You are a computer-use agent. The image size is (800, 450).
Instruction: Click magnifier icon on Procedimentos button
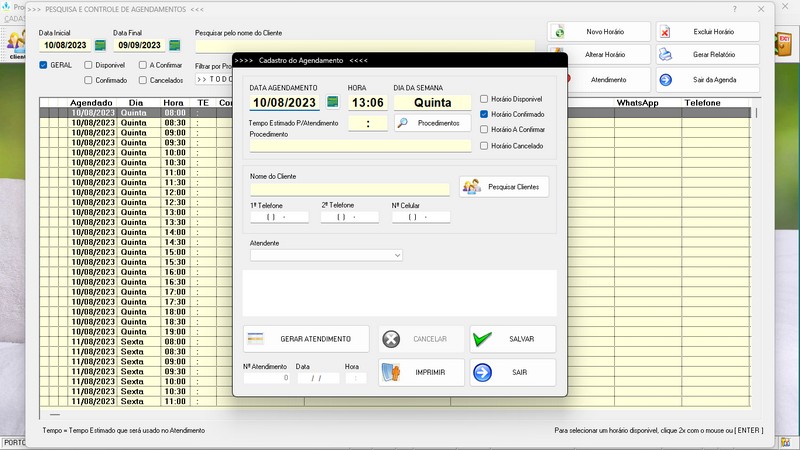[403, 123]
